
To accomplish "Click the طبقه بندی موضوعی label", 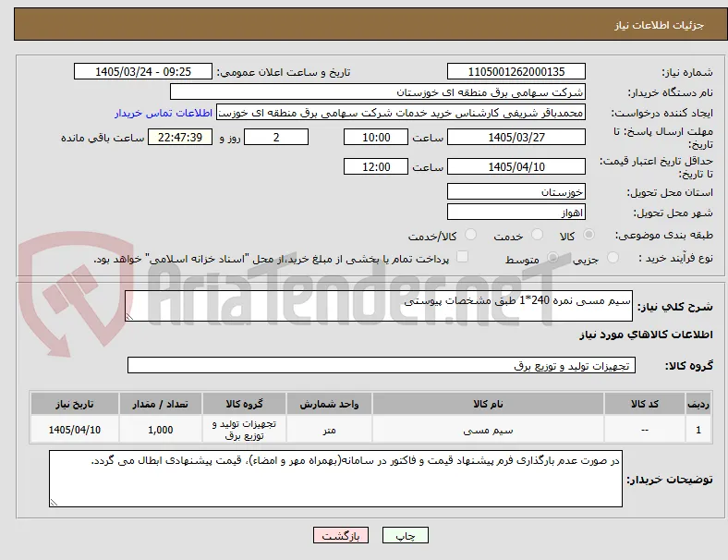I will point(664,236).
